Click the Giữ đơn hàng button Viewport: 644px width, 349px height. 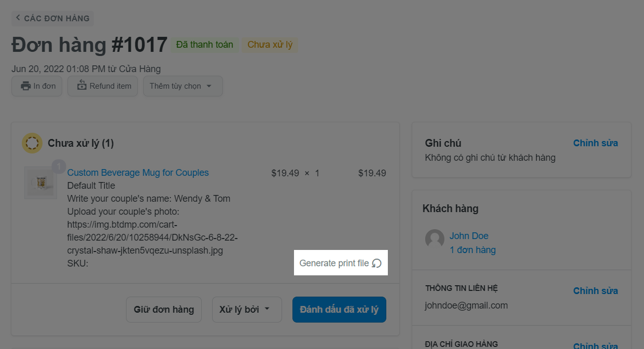[x=164, y=310]
